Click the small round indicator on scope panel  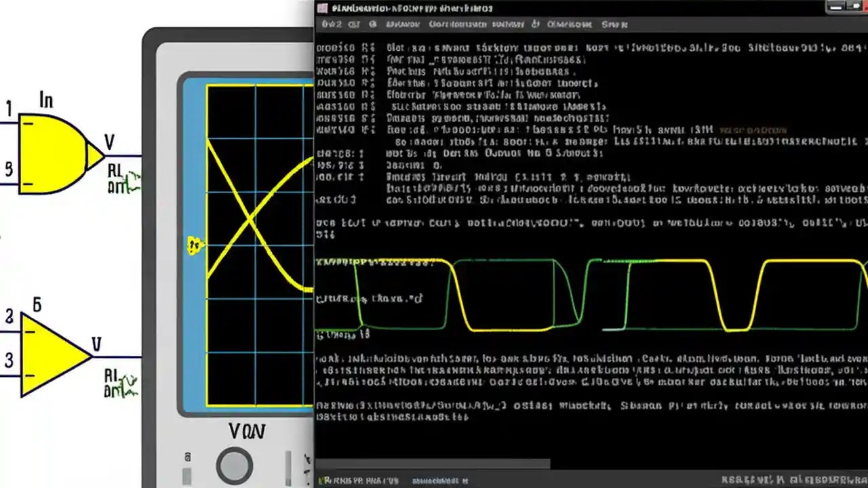point(188,457)
